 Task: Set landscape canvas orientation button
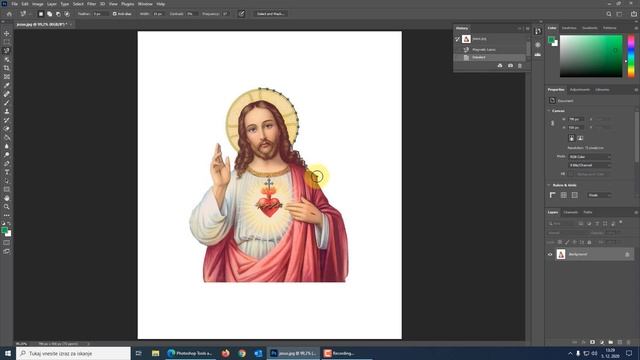pos(580,138)
